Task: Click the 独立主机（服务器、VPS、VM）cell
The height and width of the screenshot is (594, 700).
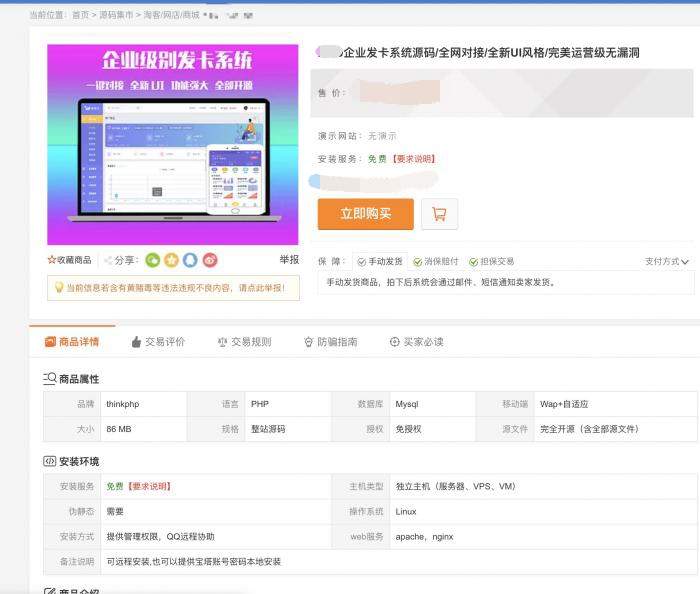Action: click(544, 486)
